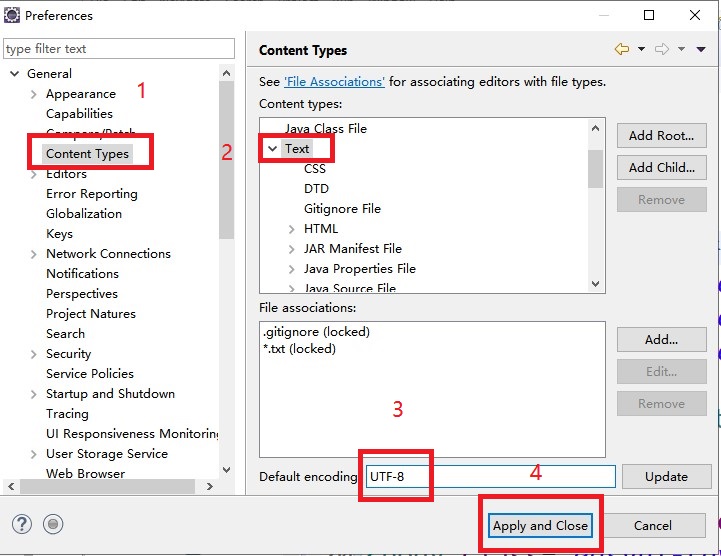Expand the Security tree node
The height and width of the screenshot is (556, 721).
[x=33, y=354]
